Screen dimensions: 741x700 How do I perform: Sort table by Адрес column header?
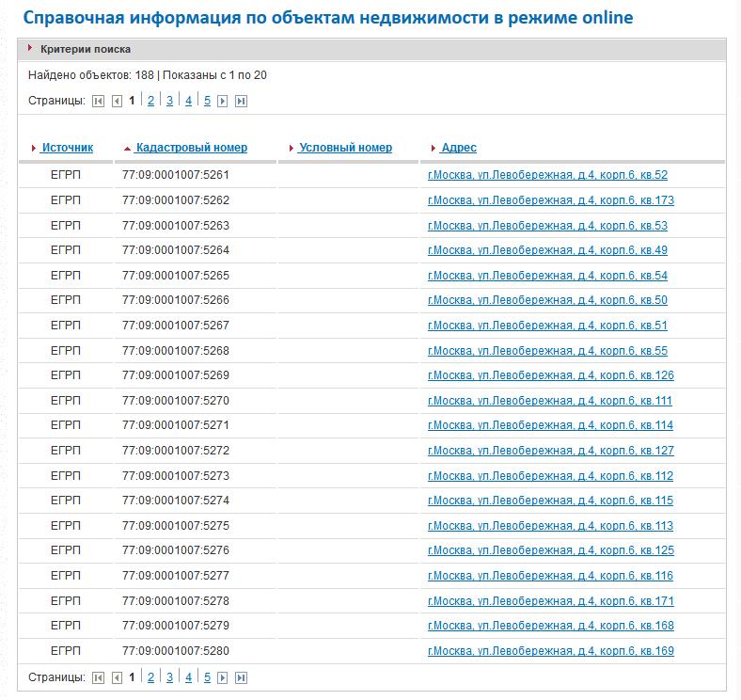point(458,148)
